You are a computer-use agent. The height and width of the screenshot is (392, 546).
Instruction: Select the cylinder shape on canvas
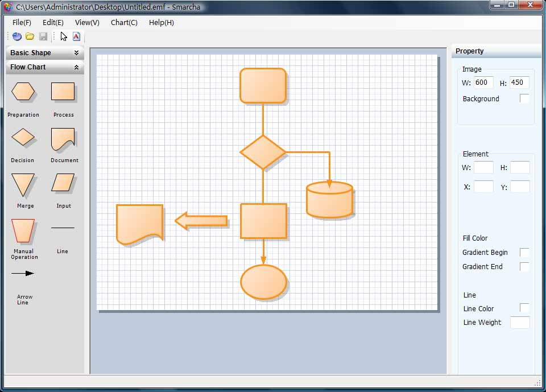coord(330,200)
